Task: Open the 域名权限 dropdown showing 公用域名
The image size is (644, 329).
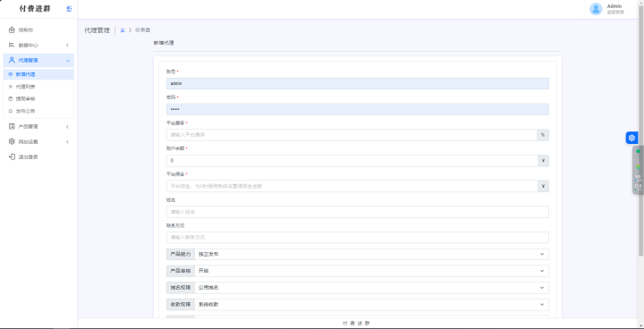Action: point(371,288)
